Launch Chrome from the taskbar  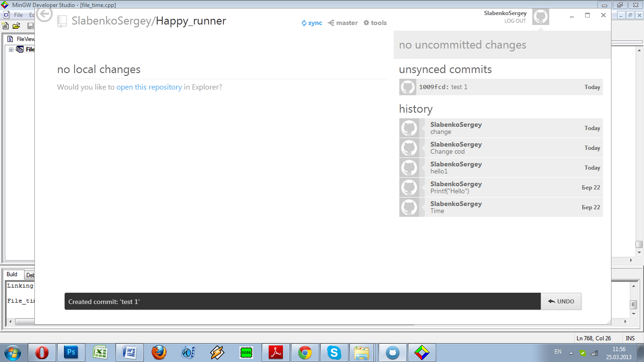click(x=305, y=353)
